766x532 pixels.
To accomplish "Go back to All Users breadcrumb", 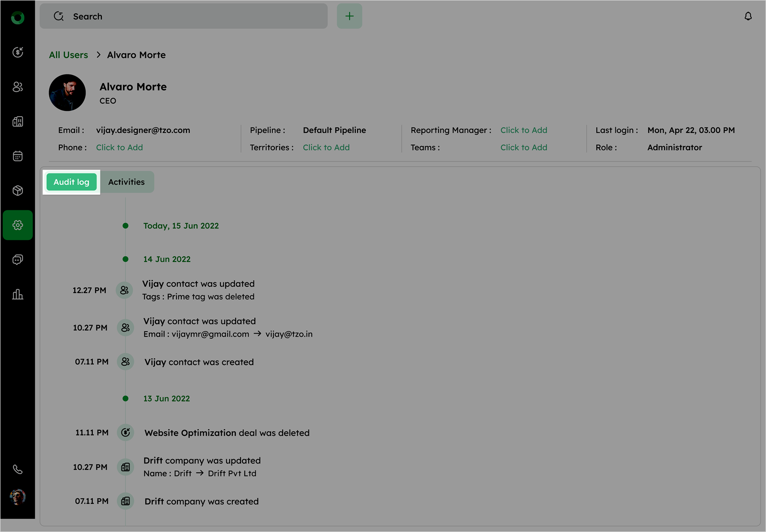I will 68,55.
